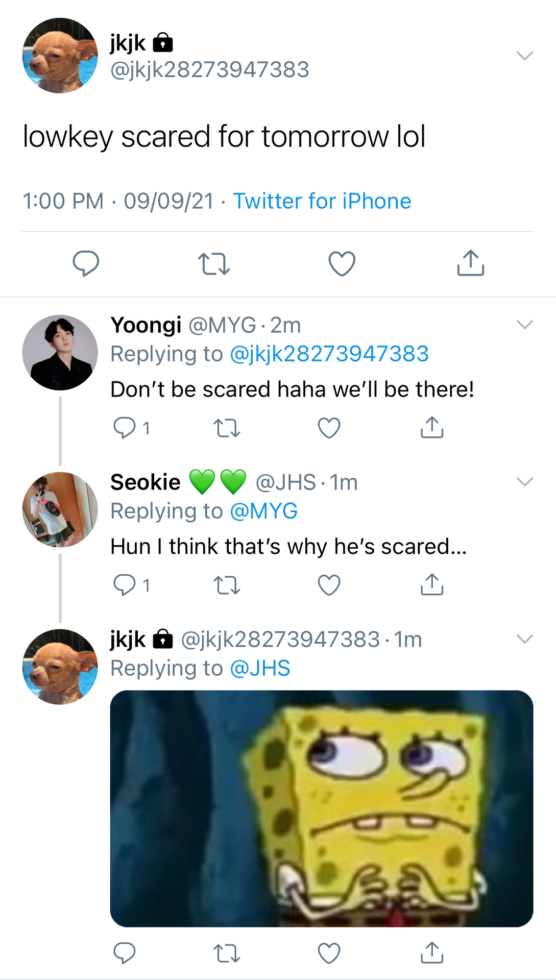Reply to Seokie's tweet
Image resolution: width=556 pixels, height=980 pixels.
click(x=131, y=585)
